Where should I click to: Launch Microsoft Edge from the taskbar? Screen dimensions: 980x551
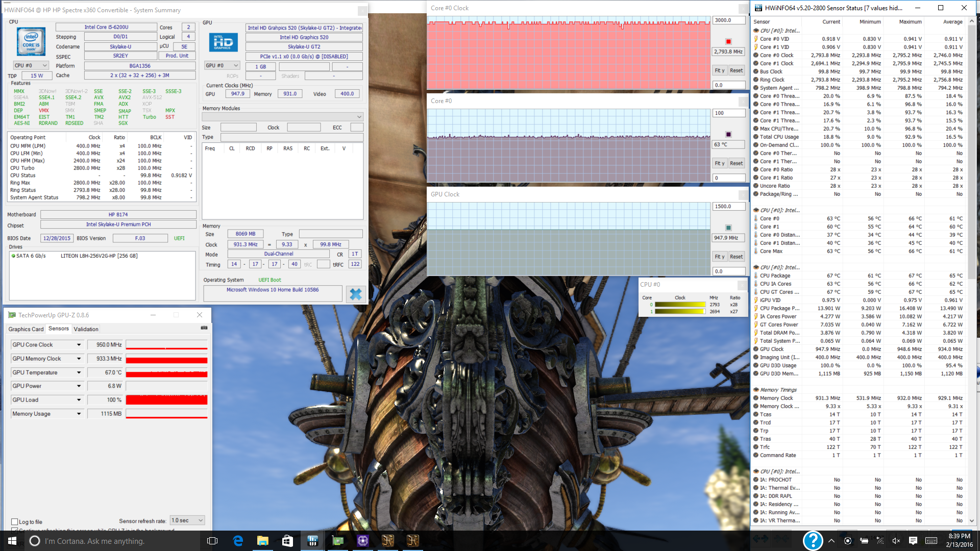coord(238,541)
